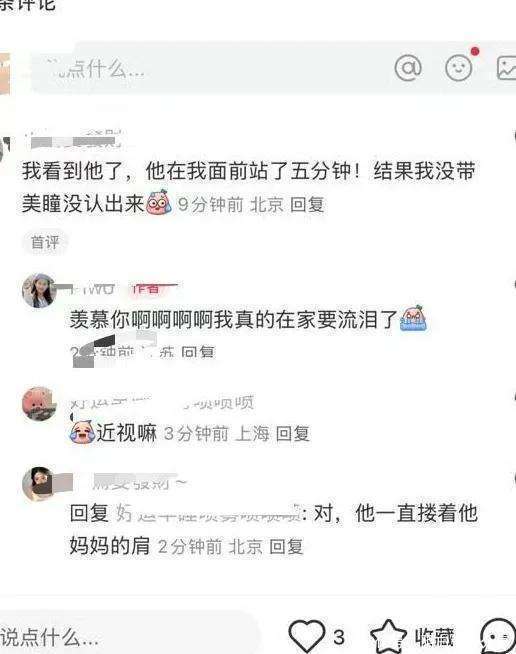Like the post with heart icon
516x654 pixels.
[307, 636]
